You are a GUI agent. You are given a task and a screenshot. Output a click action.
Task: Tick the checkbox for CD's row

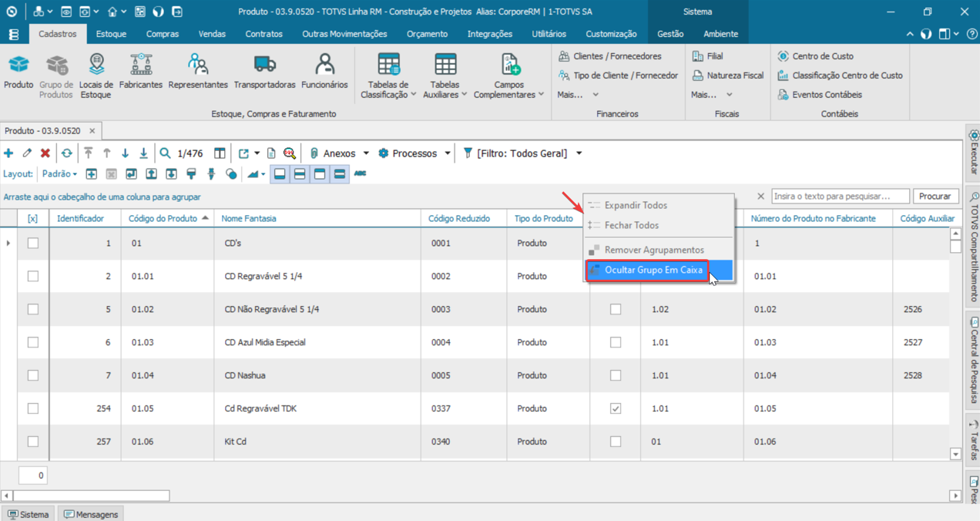pos(32,243)
